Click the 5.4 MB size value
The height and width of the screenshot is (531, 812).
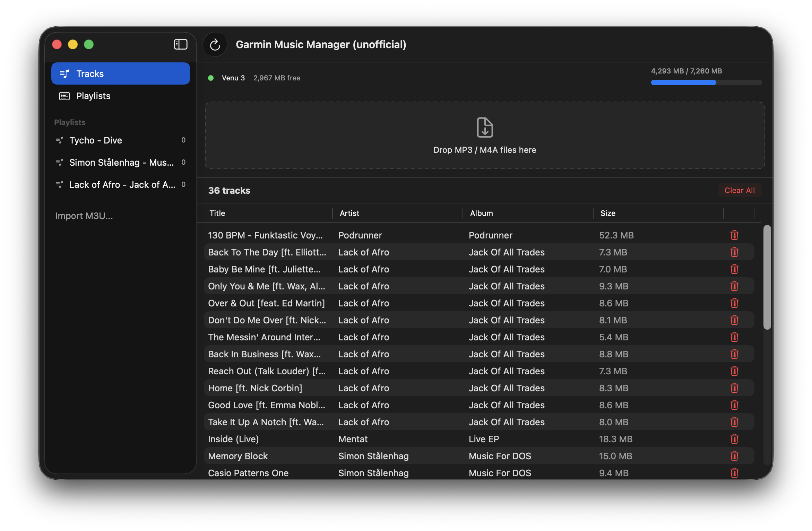click(614, 337)
